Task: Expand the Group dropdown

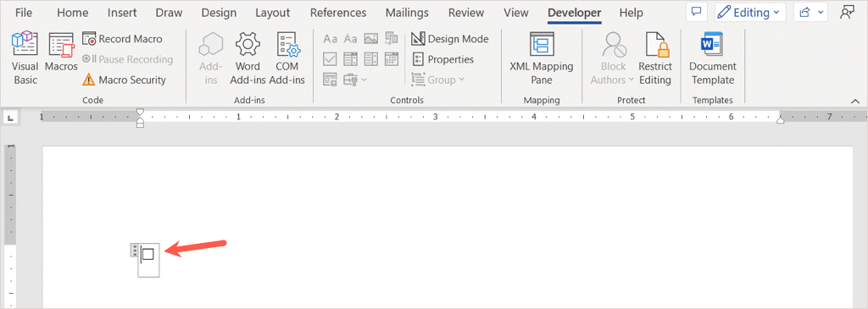Action: click(x=438, y=80)
